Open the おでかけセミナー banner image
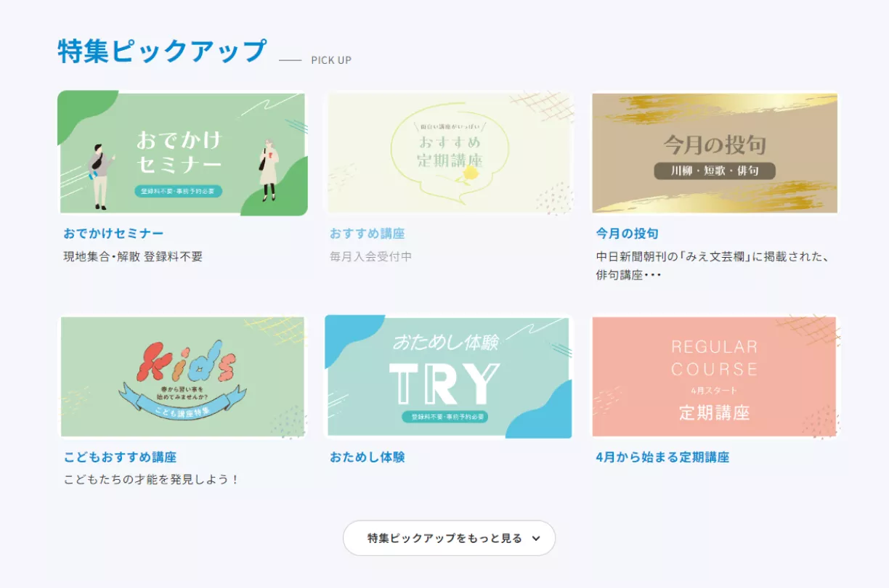The image size is (889, 588). [182, 153]
